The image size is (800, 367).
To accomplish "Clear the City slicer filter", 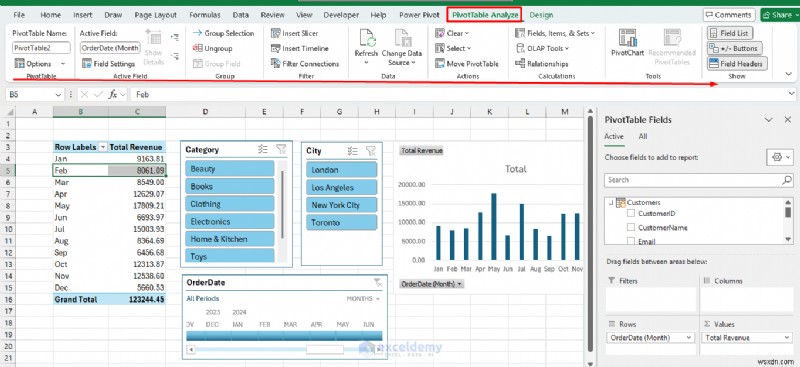I will coord(371,151).
